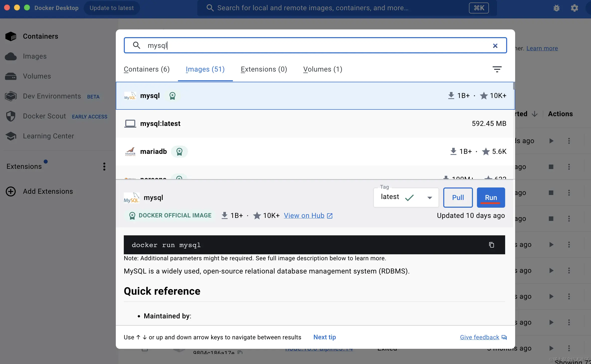
Task: Click the Add Extensions plus icon
Action: (11, 191)
